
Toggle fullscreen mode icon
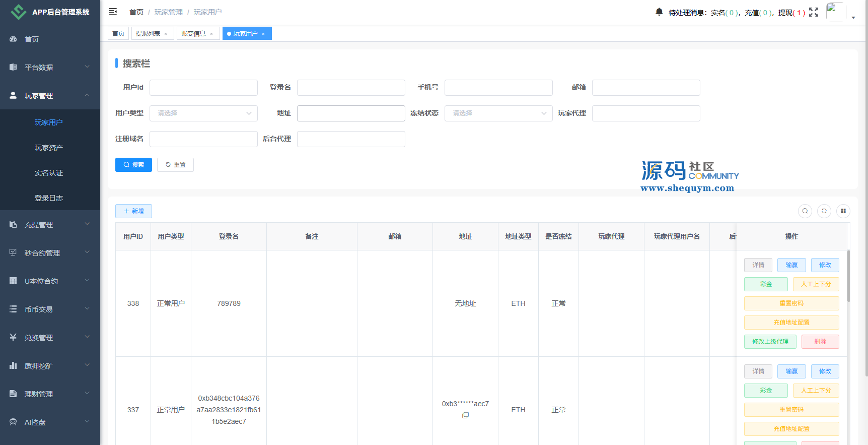pos(814,12)
